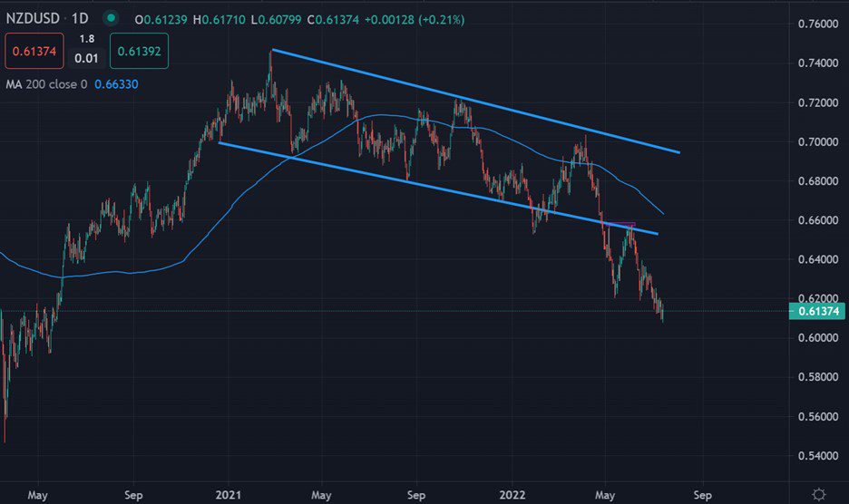This screenshot has width=849, height=504.
Task: Click the 0.54000 price axis label
Action: pyautogui.click(x=818, y=456)
